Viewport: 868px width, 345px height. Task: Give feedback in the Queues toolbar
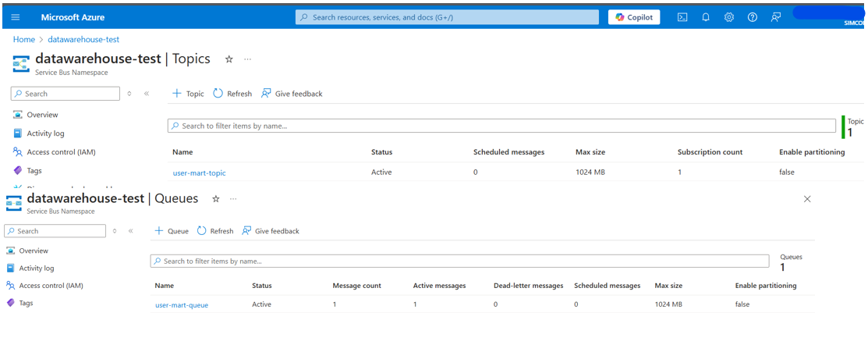coord(271,231)
